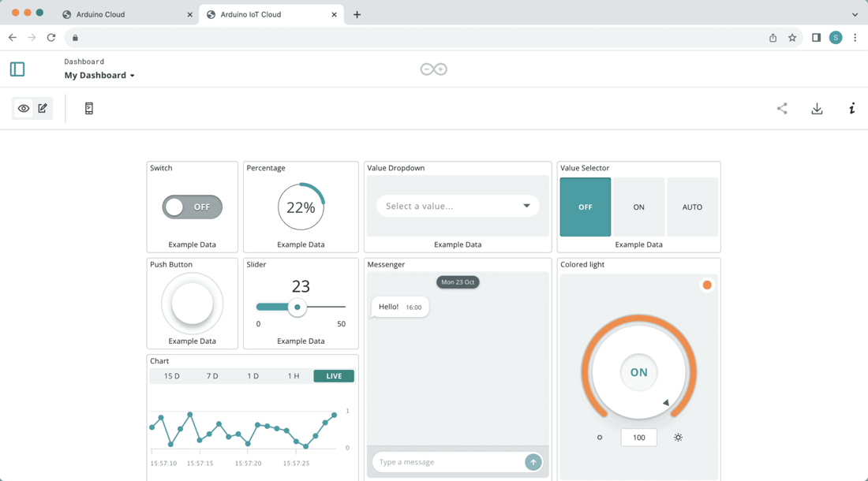Image resolution: width=868 pixels, height=481 pixels.
Task: Click the Hello! message bubble
Action: (x=400, y=307)
